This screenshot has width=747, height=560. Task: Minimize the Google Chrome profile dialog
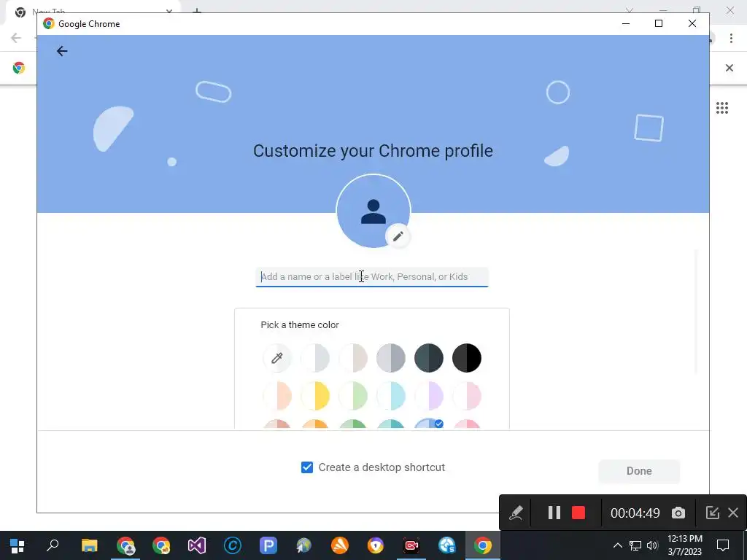(x=626, y=23)
